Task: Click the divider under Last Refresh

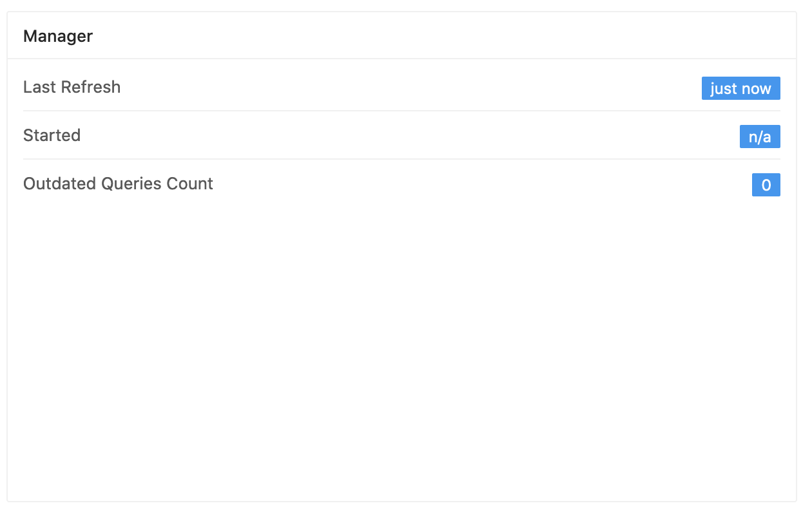Action: tap(400, 111)
